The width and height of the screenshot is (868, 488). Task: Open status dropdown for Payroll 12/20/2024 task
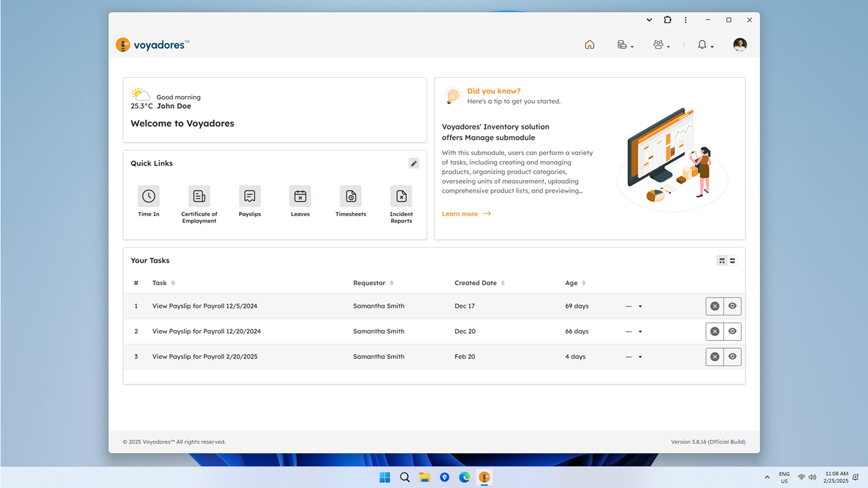634,331
